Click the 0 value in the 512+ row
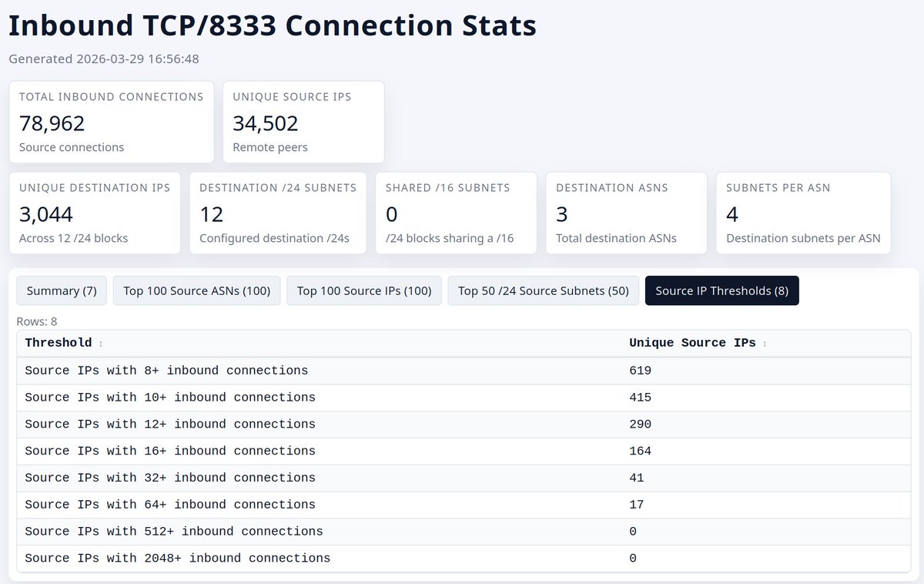This screenshot has width=924, height=584. pyautogui.click(x=633, y=532)
